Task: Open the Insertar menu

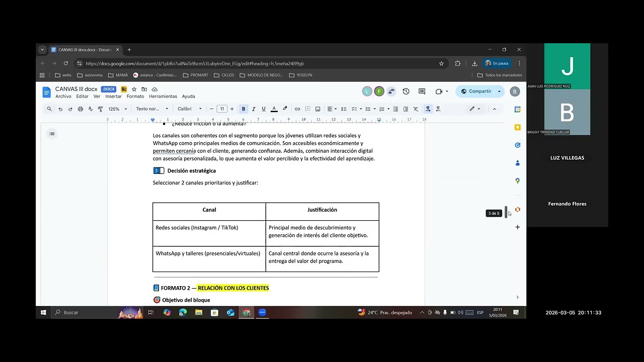Action: click(x=113, y=97)
